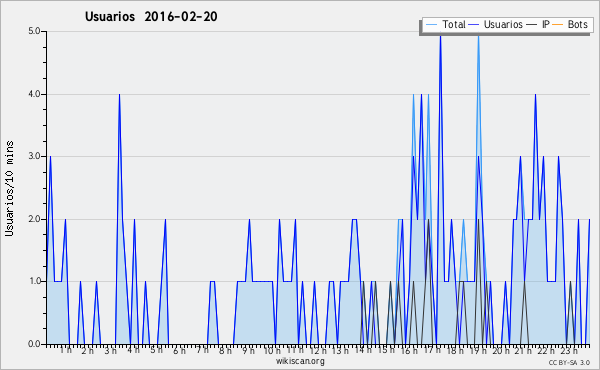
Task: Click the 8 h x-axis label
Action: (225, 350)
